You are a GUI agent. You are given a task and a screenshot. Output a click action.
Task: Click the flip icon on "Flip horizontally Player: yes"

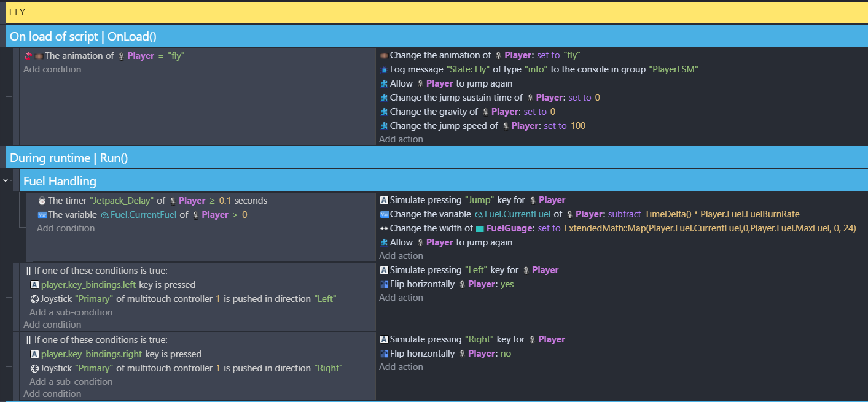[x=384, y=284]
